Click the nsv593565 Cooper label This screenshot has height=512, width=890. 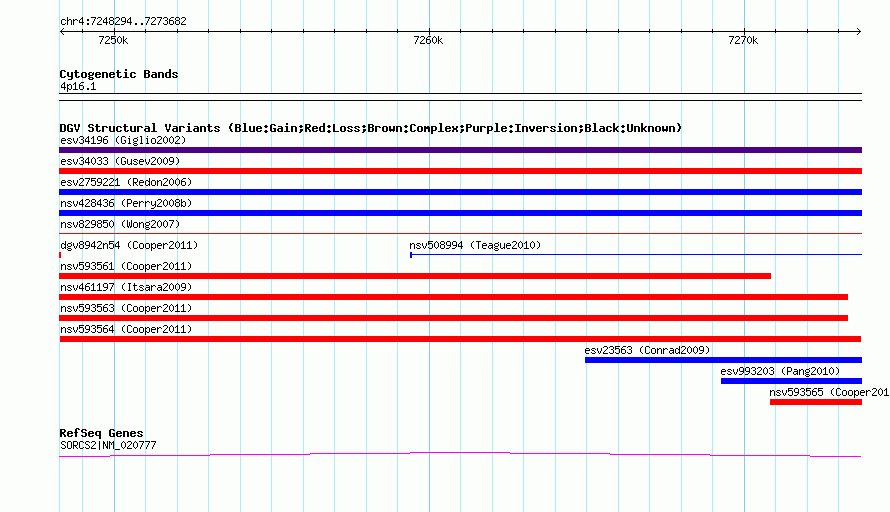[829, 392]
